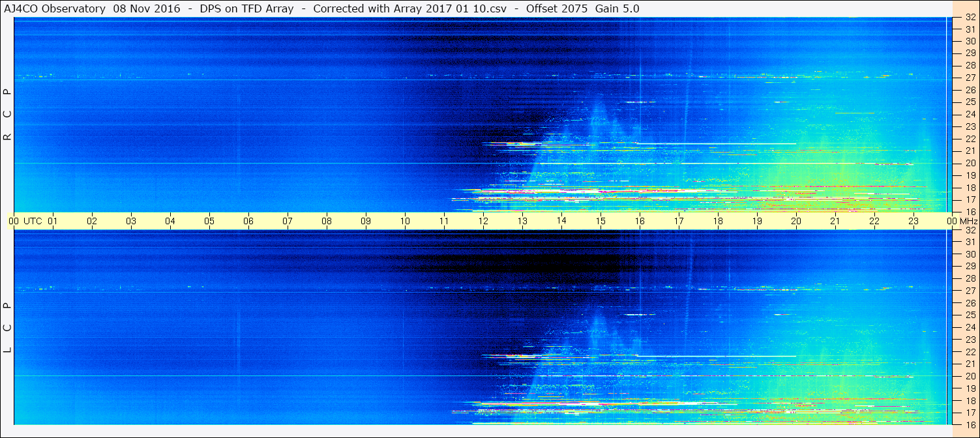The image size is (980, 438).
Task: Select the 16 hour marker on time axis
Action: click(x=640, y=221)
